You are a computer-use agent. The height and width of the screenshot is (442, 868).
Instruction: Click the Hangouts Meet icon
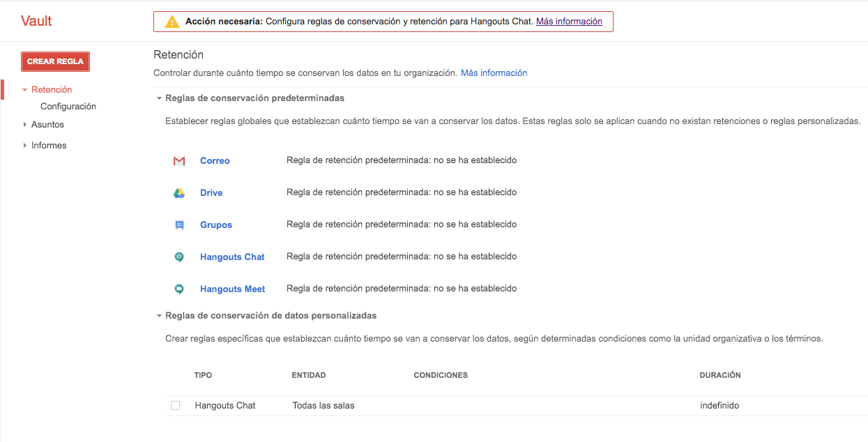point(179,289)
